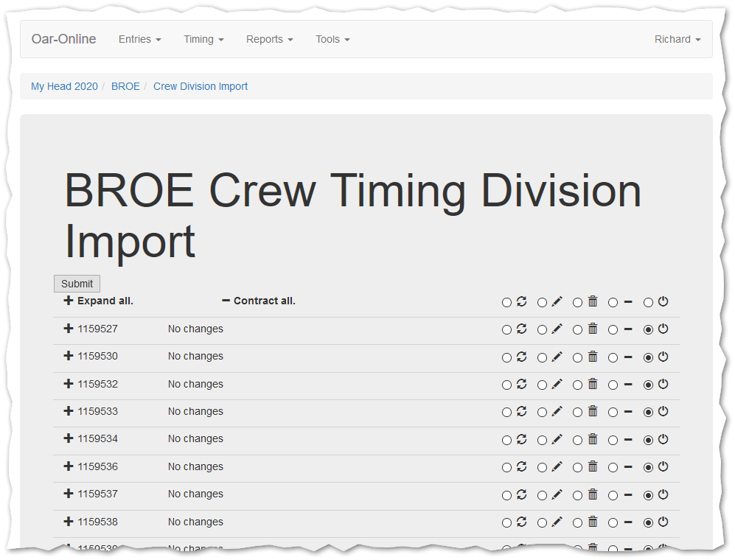Click the pencil icon in row 1159537
Image resolution: width=735 pixels, height=560 pixels.
tap(557, 494)
